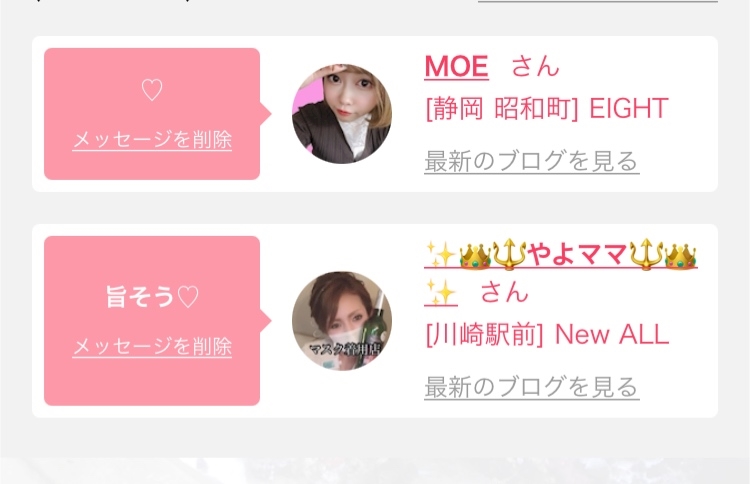The width and height of the screenshot is (750, 484).
Task: Open MOE's round profile photo
Action: pyautogui.click(x=342, y=114)
